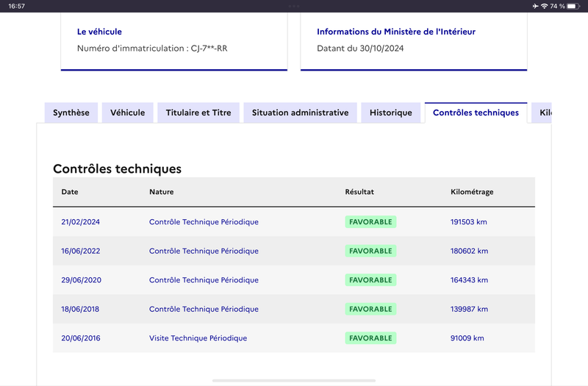This screenshot has height=386, width=588.
Task: Click the 191503 km mileage value
Action: point(469,222)
